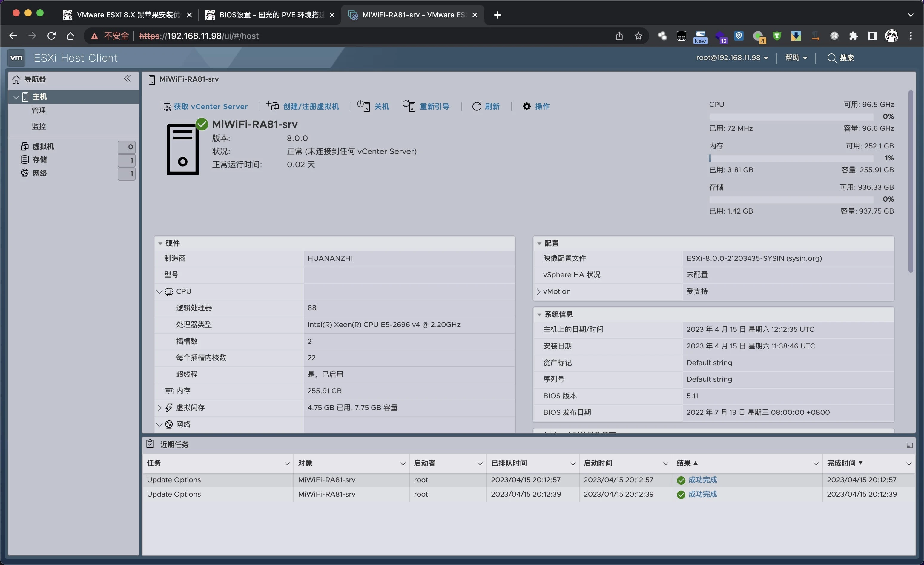Click the Get vCenter Server link
The width and height of the screenshot is (924, 565).
(x=210, y=107)
